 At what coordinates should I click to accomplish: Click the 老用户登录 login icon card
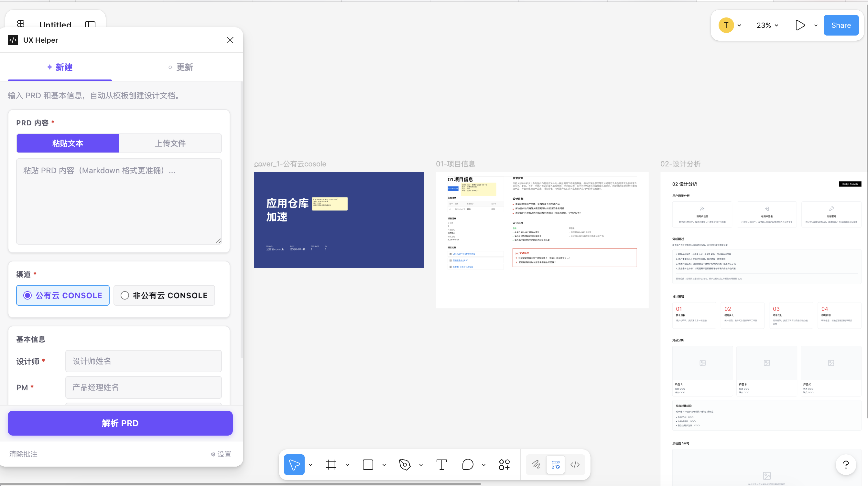[767, 214]
